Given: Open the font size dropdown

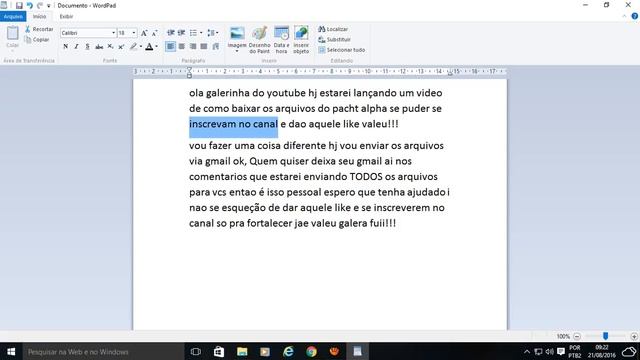Looking at the screenshot, I should tap(134, 33).
